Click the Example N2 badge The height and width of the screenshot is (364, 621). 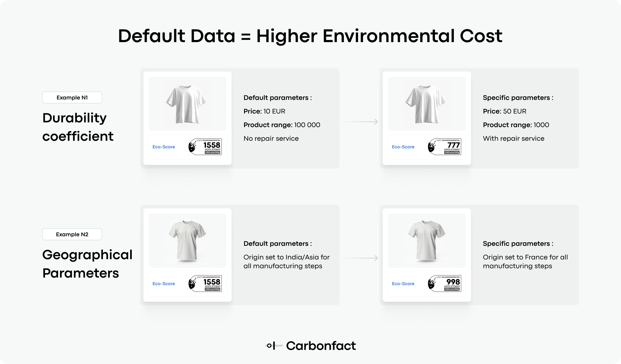coord(72,234)
